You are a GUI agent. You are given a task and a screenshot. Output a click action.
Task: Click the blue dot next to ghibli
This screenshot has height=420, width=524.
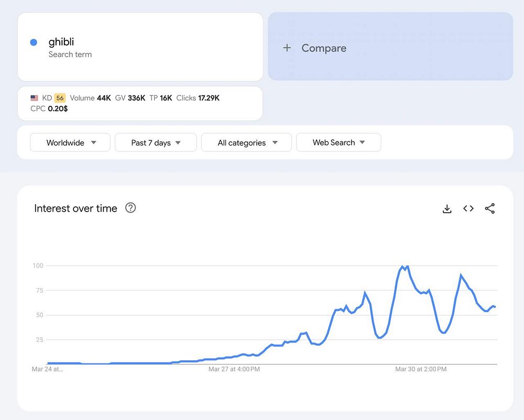(x=34, y=42)
